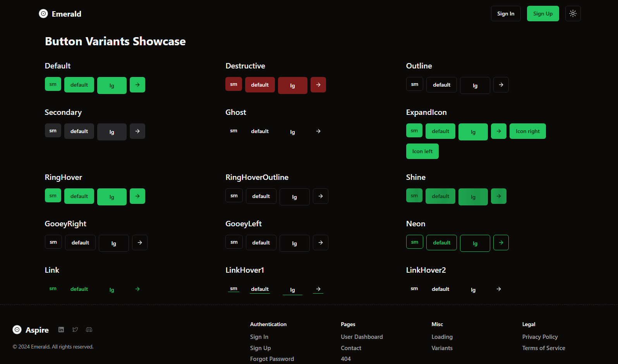Click the Icon right button

528,131
